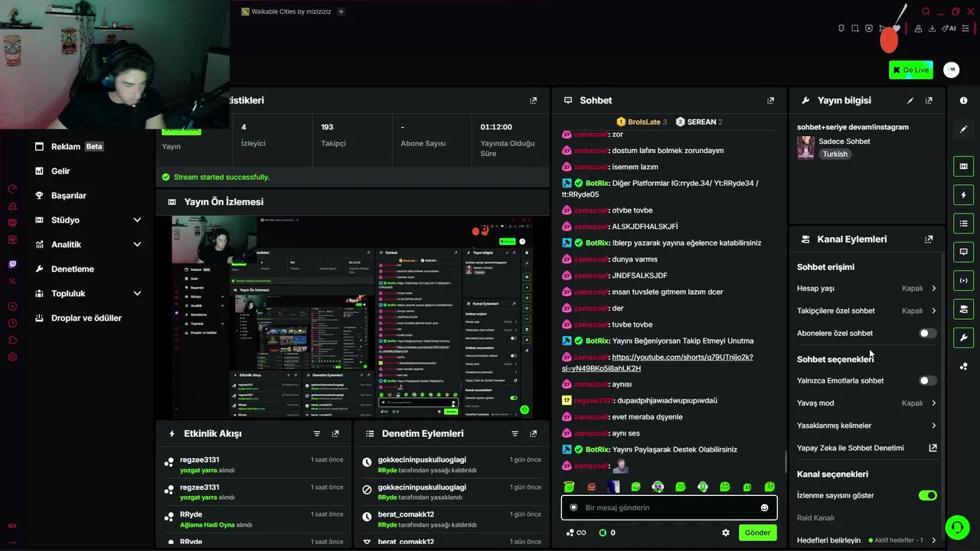Viewport: 980px width, 551px height.
Task: Expand the Stüdyo menu chevron
Action: pos(137,220)
